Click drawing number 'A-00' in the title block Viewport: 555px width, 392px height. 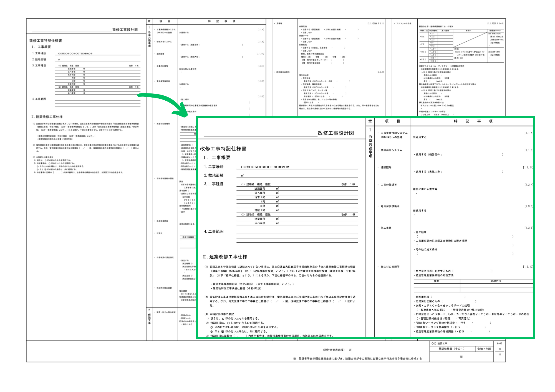[x=500, y=343]
